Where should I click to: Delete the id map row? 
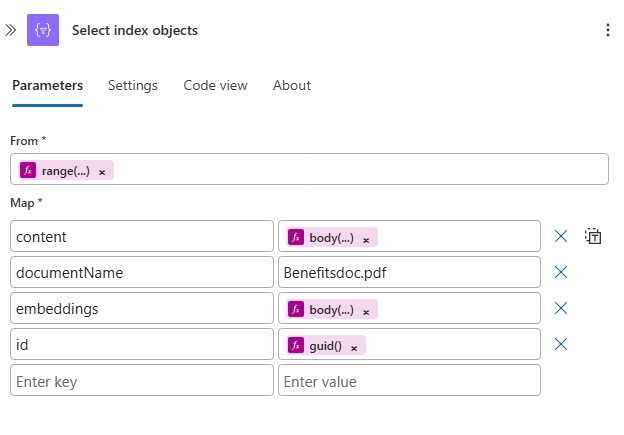coord(561,344)
